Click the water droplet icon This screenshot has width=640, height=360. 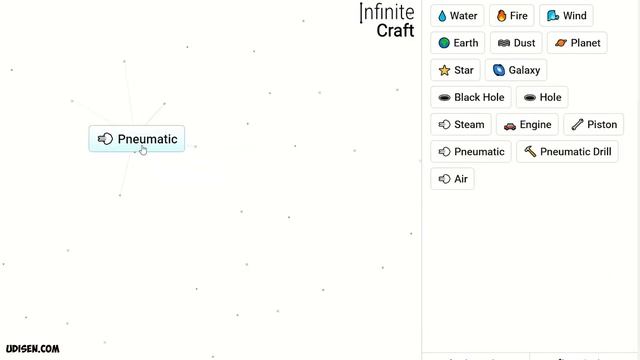point(442,16)
